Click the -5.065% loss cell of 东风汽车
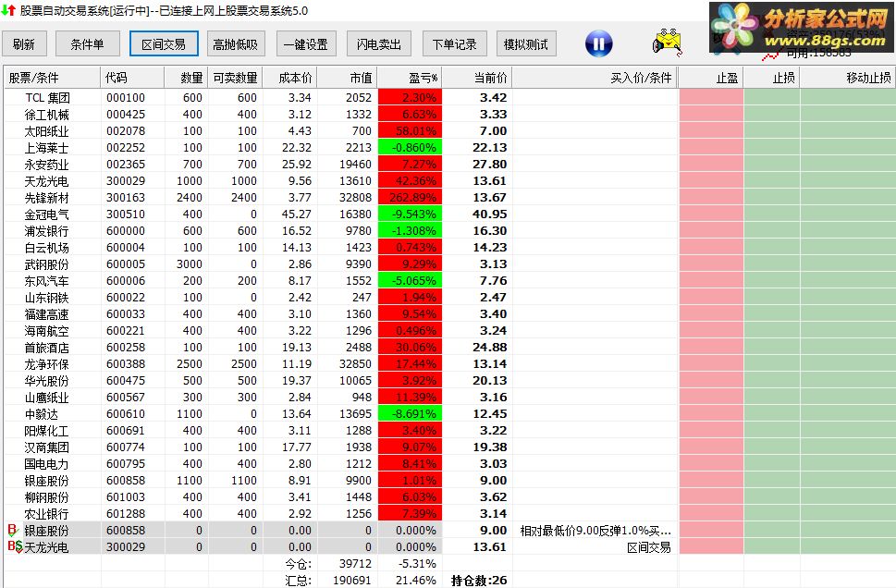Viewport: 896px width, 588px height. [x=410, y=280]
